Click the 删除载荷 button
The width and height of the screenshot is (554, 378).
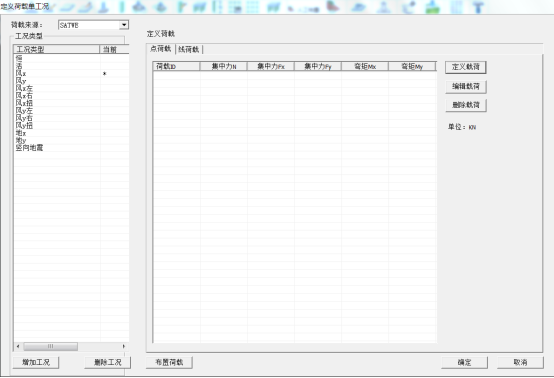click(x=466, y=105)
